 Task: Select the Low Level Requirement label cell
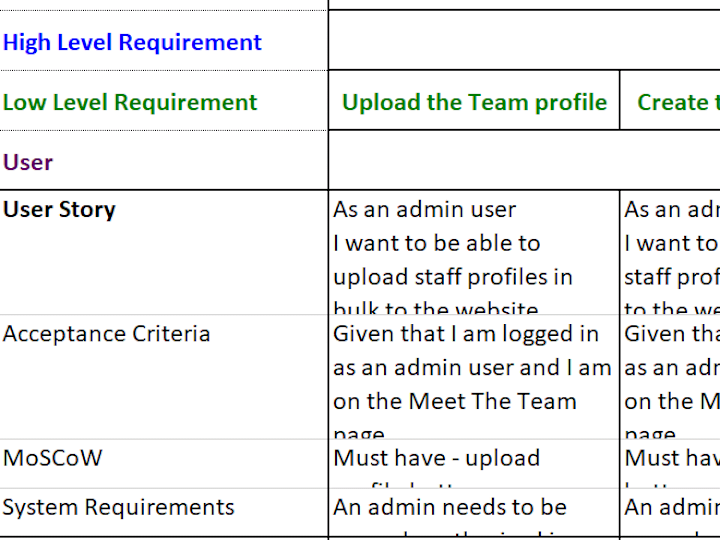point(164,101)
